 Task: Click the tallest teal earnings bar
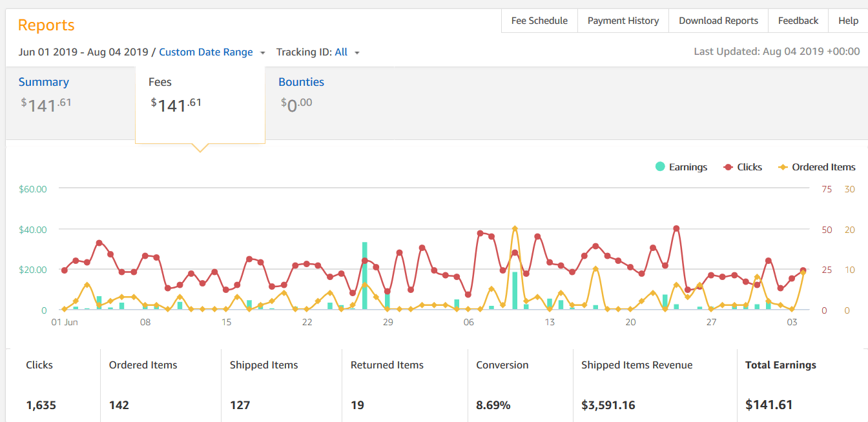pos(365,276)
